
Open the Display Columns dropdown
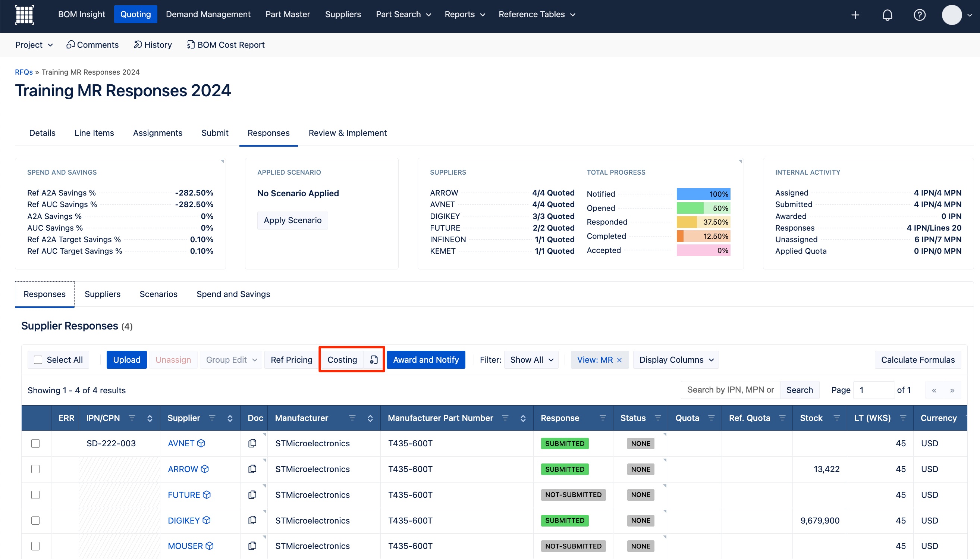pyautogui.click(x=676, y=360)
